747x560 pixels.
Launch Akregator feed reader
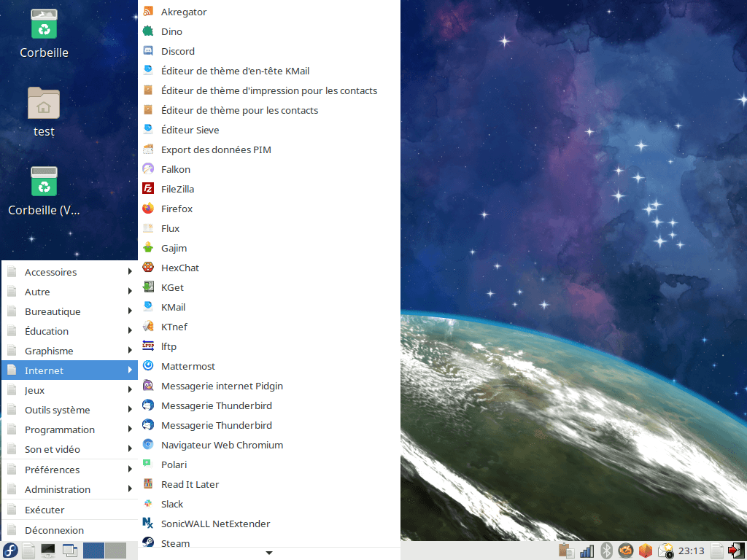point(268,12)
